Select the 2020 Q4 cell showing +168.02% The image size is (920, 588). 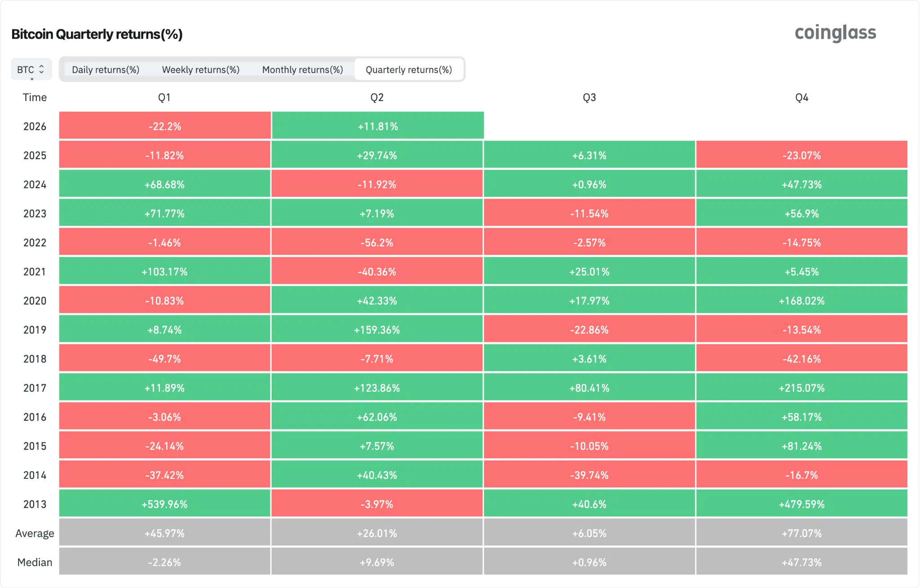point(802,301)
